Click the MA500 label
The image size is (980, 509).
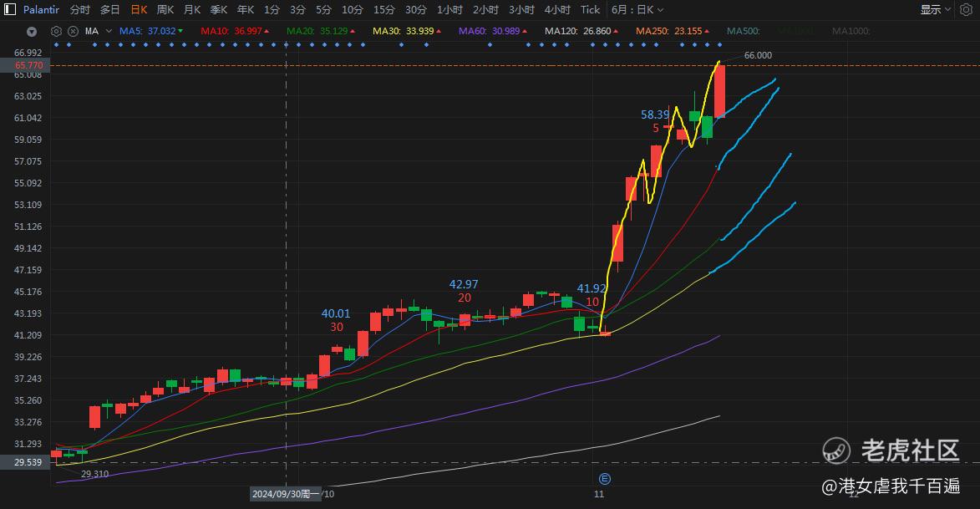(743, 31)
